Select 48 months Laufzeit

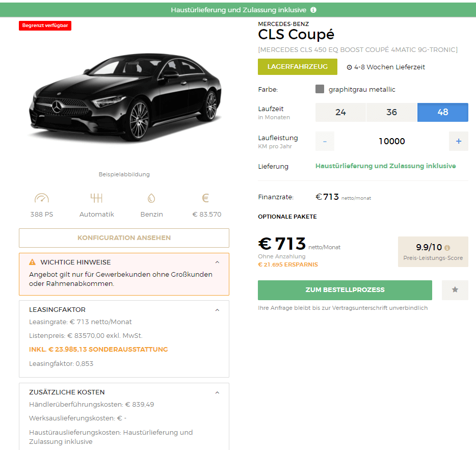[x=442, y=112]
